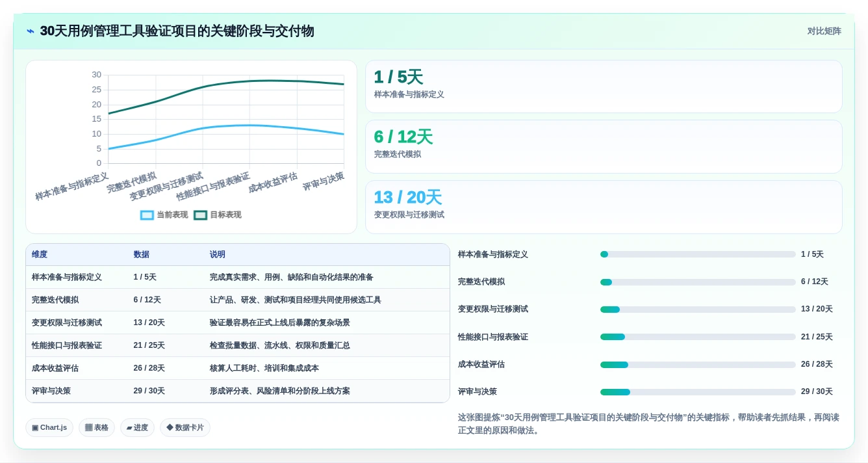868x463 pixels.
Task: Click the 说明 column header
Action: point(218,255)
